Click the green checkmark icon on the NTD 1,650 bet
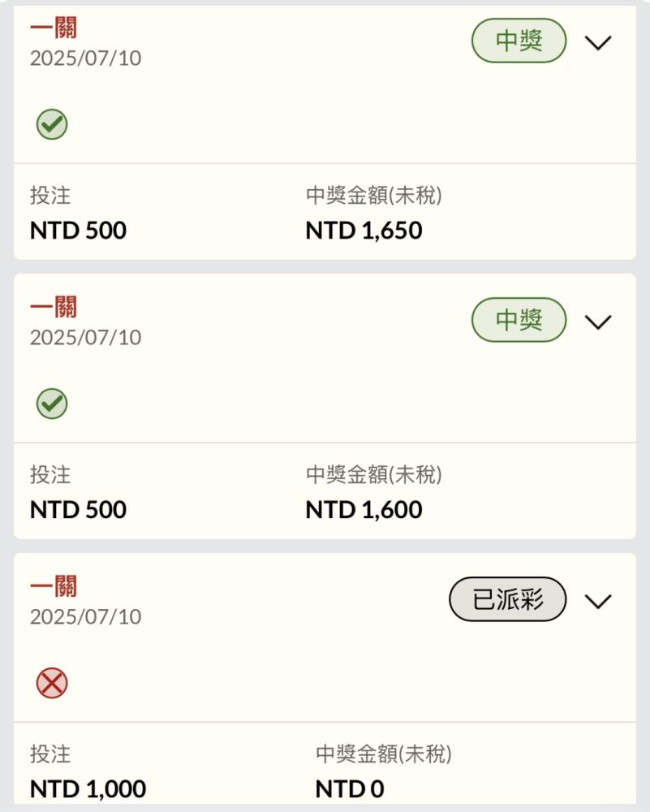Image resolution: width=650 pixels, height=812 pixels. point(52,124)
